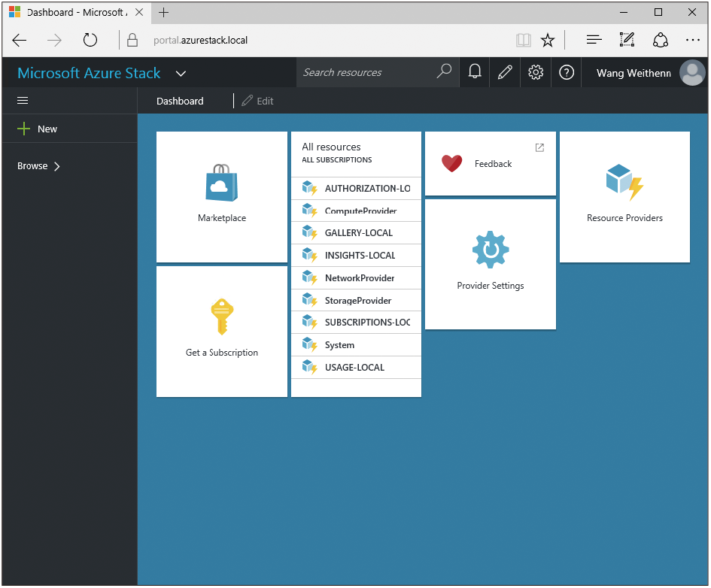Open the System resource row
The width and height of the screenshot is (711, 588).
pos(356,345)
